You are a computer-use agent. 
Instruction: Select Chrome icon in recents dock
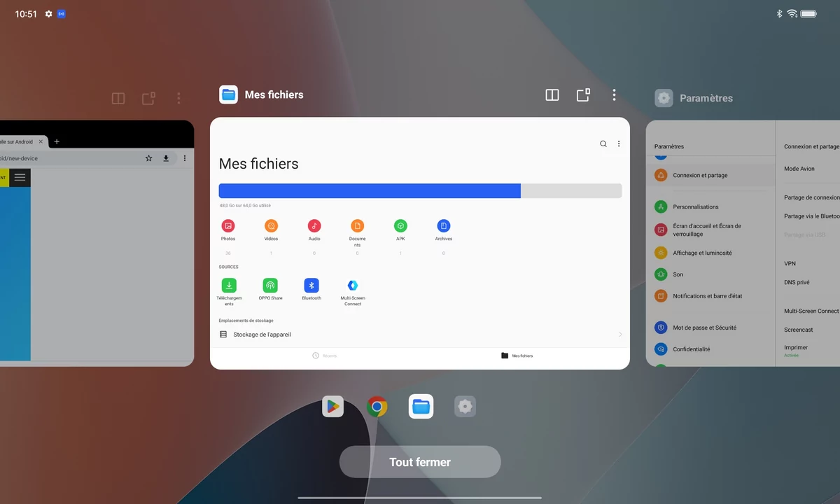pyautogui.click(x=377, y=406)
